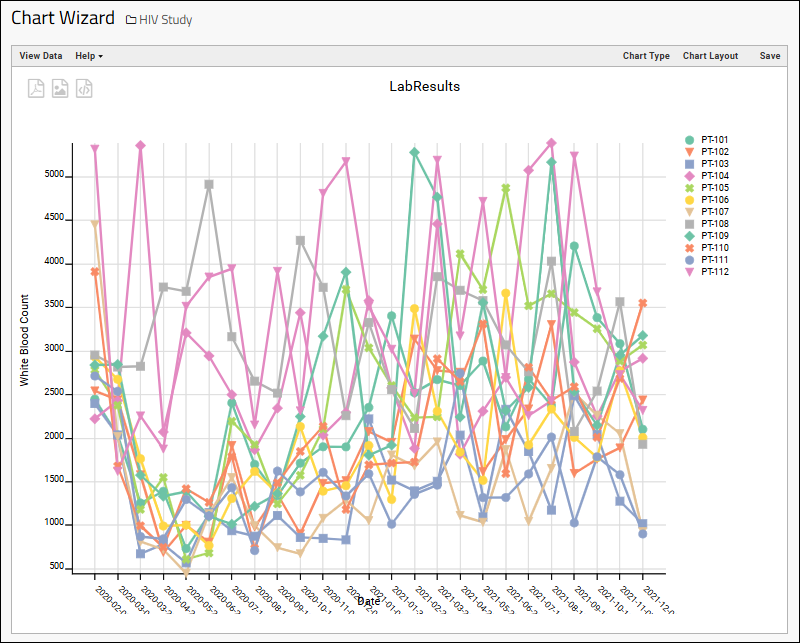Click the PT-101 green circle legend marker
The width and height of the screenshot is (800, 643).
click(689, 140)
